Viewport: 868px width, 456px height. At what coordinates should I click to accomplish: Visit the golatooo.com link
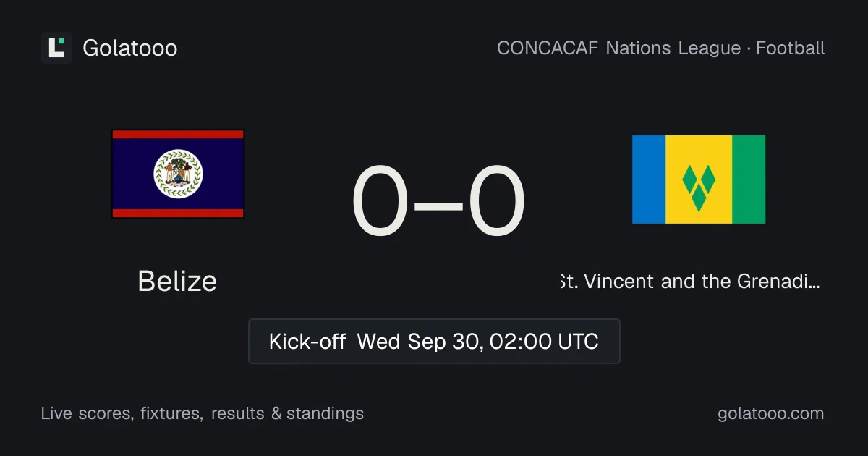click(x=771, y=413)
